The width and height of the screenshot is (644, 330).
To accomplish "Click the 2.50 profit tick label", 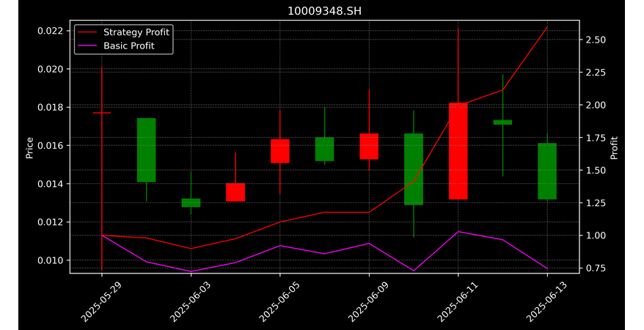I will [x=594, y=40].
